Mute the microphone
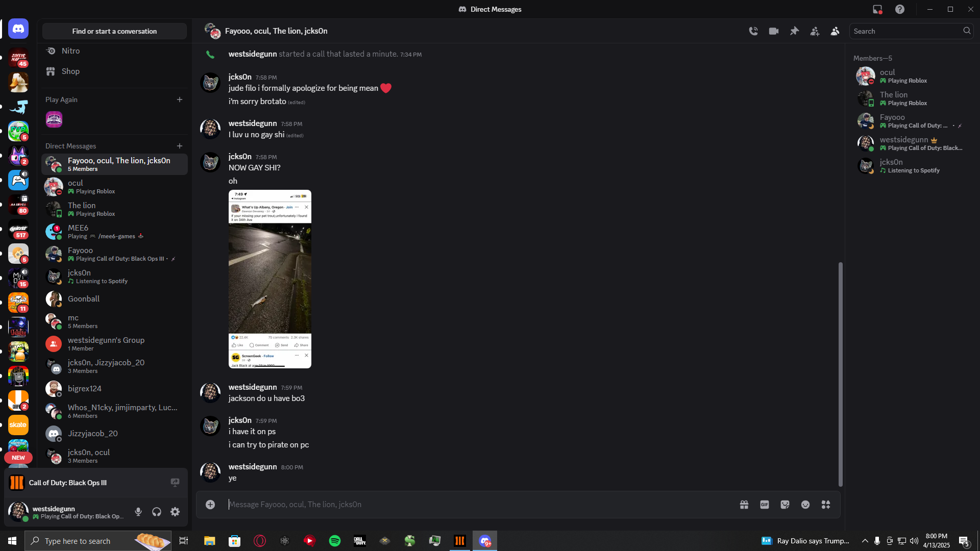This screenshot has height=551, width=980. click(138, 512)
